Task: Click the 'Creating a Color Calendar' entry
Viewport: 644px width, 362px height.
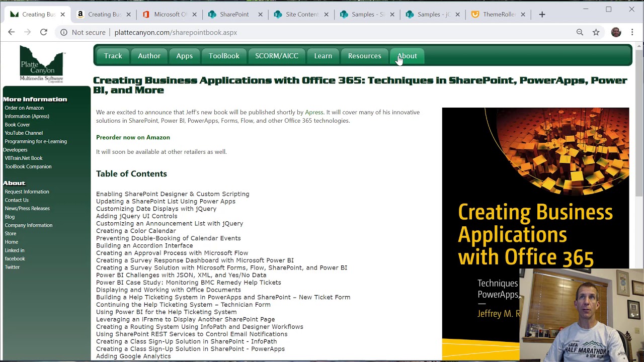Action: (x=136, y=231)
